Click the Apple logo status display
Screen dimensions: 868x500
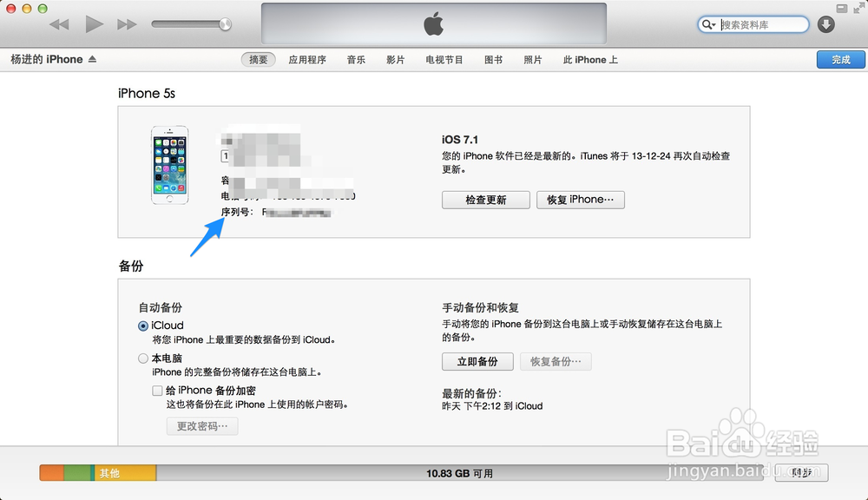pos(433,23)
